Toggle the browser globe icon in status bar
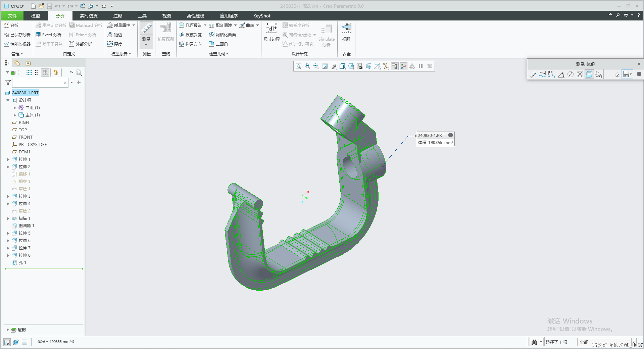This screenshot has width=644, height=349. click(x=16, y=342)
